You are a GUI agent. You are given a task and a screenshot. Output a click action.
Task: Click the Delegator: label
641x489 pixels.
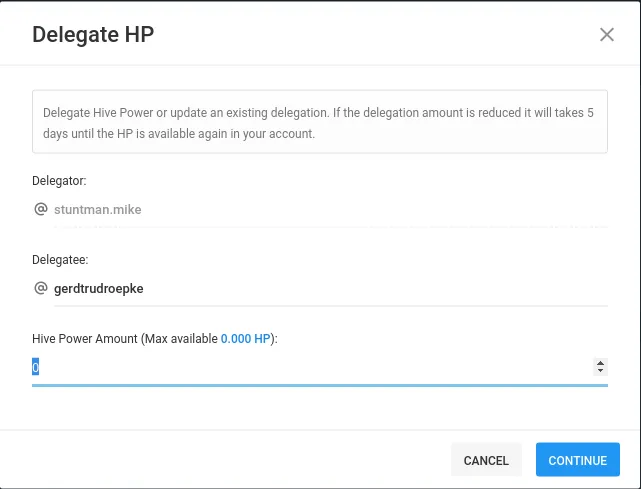[59, 181]
